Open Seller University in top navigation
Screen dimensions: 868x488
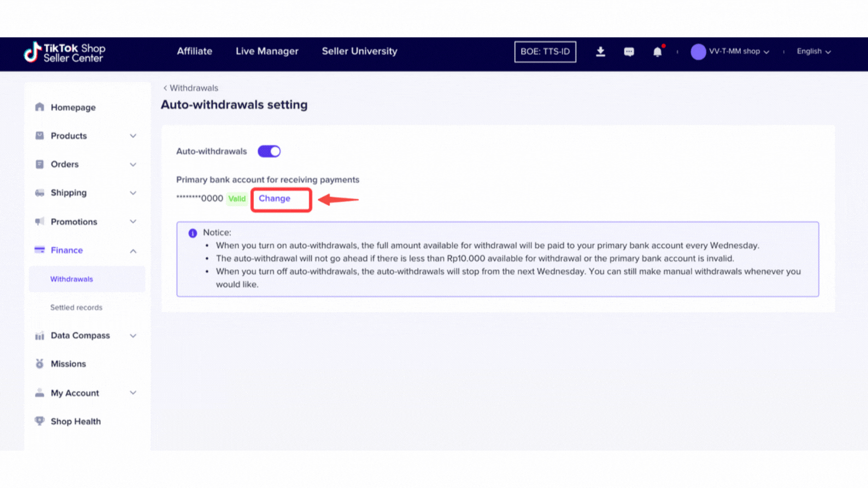[359, 51]
